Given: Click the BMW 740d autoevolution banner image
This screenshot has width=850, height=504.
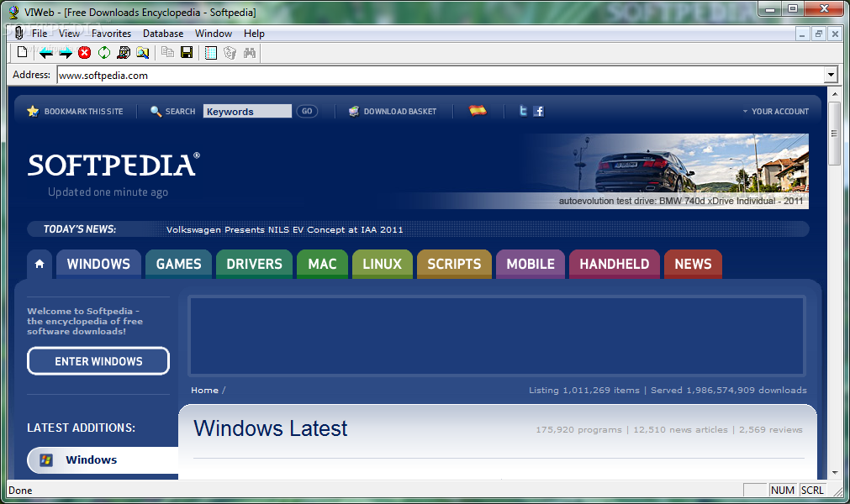Looking at the screenshot, I should (x=664, y=171).
